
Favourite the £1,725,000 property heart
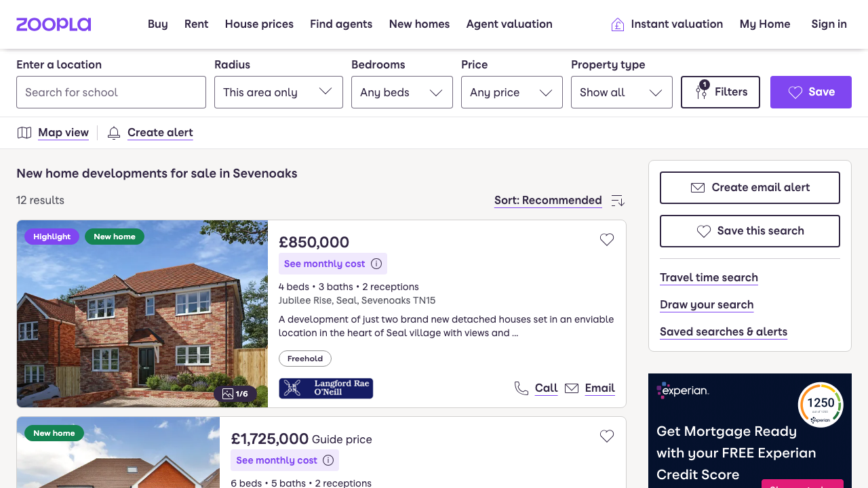pyautogui.click(x=607, y=436)
